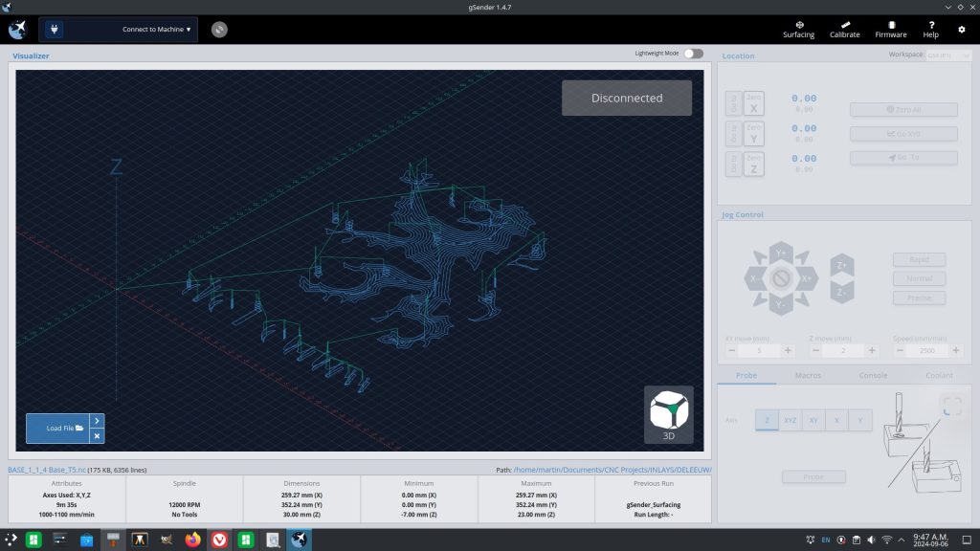The width and height of the screenshot is (980, 551).
Task: Select the XYZ probe axis option
Action: [x=791, y=420]
